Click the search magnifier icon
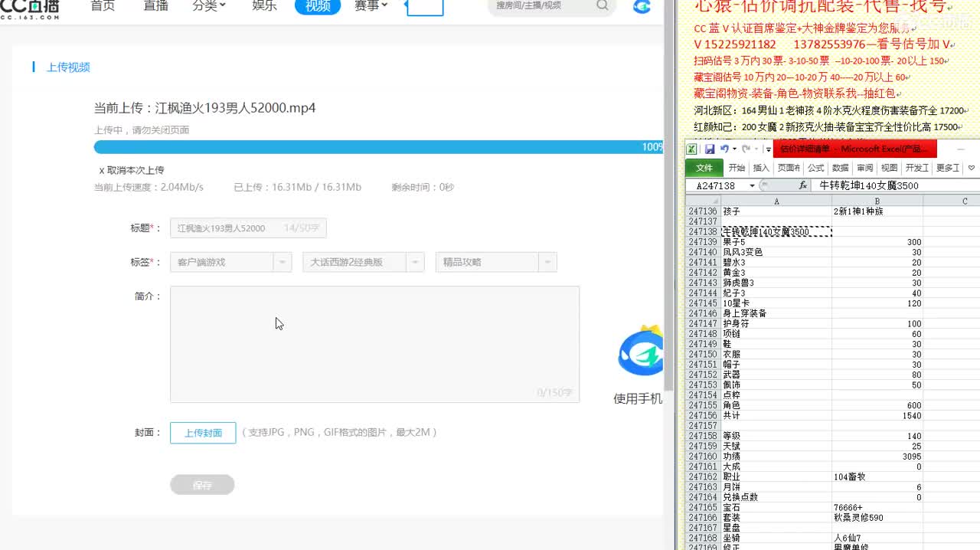Viewport: 980px width, 550px height. 603,6
